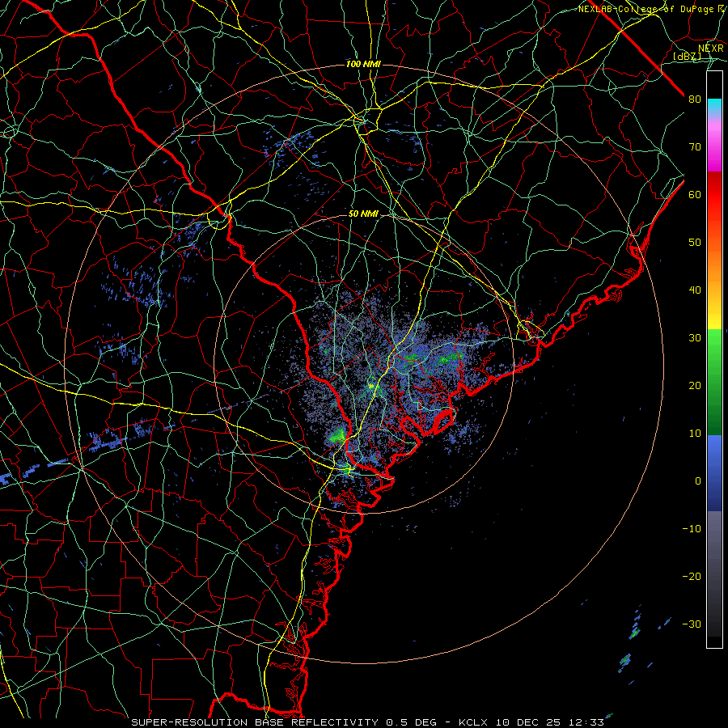The image size is (728, 728).
Task: Click the -20 value on the color scale
Action: (x=692, y=577)
